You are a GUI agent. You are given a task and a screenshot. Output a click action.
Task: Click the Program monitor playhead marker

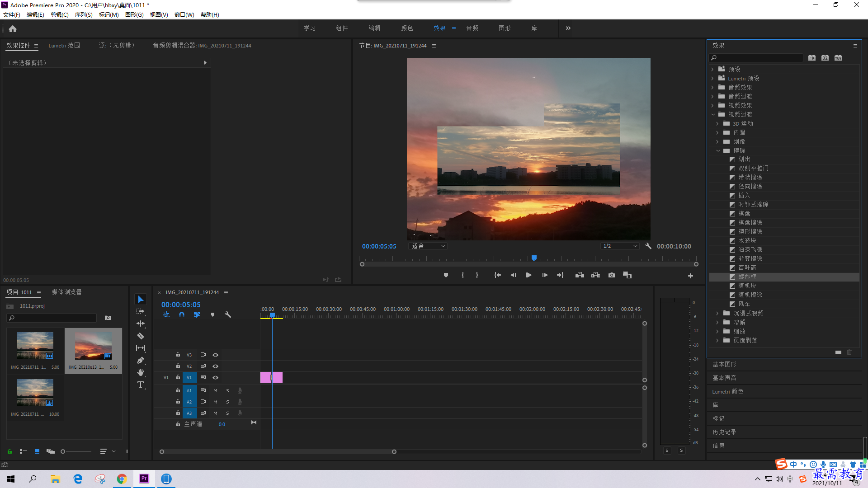pos(534,258)
